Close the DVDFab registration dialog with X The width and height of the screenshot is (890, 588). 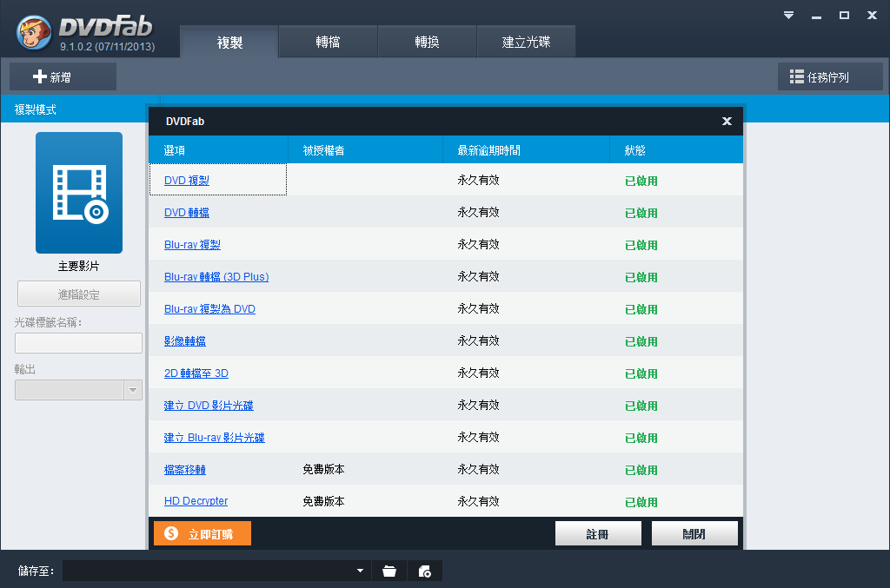pyautogui.click(x=727, y=122)
